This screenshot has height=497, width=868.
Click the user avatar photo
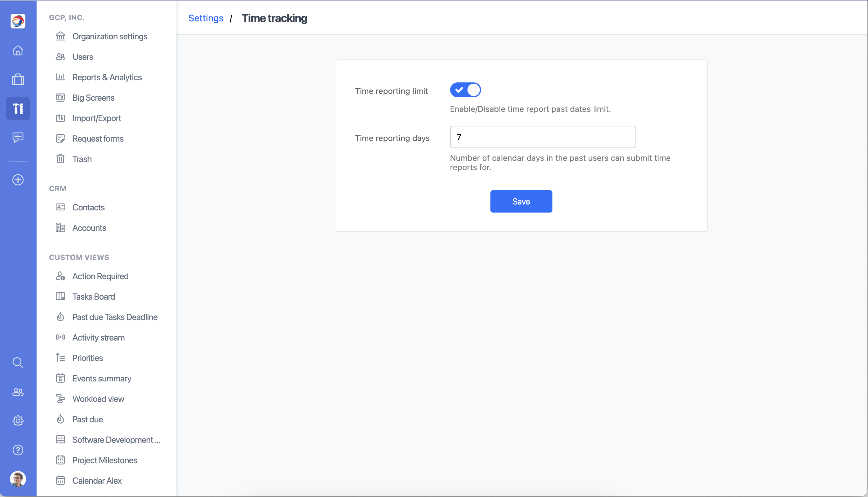(18, 479)
